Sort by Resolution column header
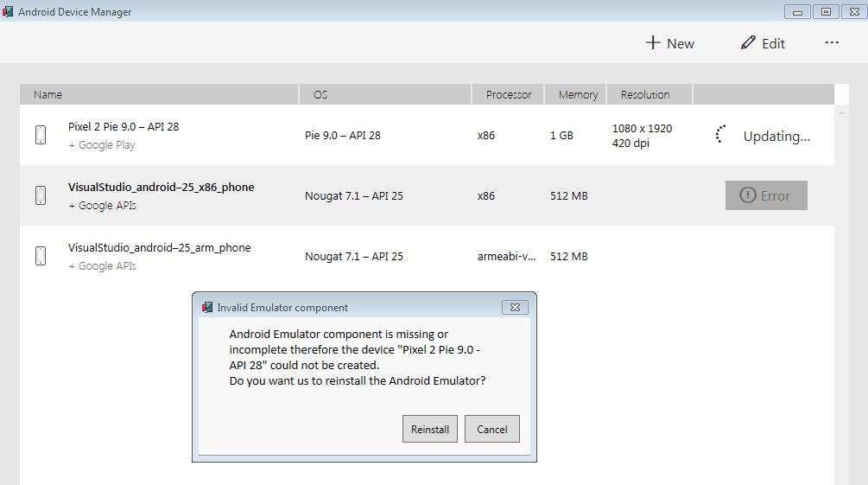Viewport: 868px width, 485px height. click(x=649, y=95)
